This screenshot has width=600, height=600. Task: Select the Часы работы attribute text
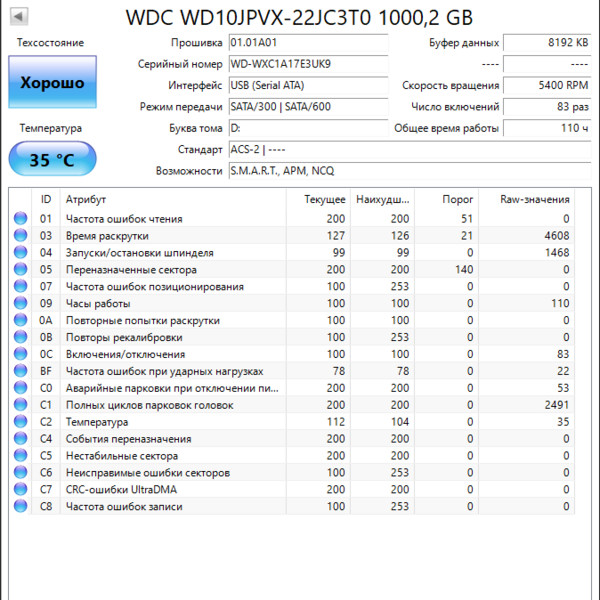point(98,303)
